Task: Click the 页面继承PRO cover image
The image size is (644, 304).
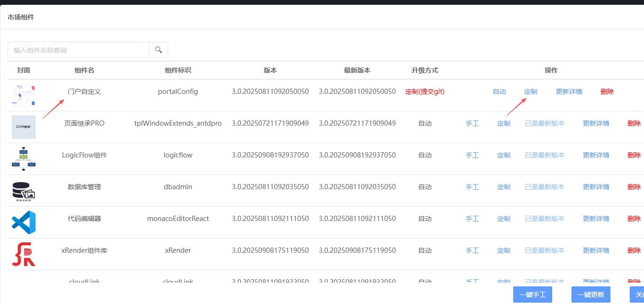Action: point(24,127)
